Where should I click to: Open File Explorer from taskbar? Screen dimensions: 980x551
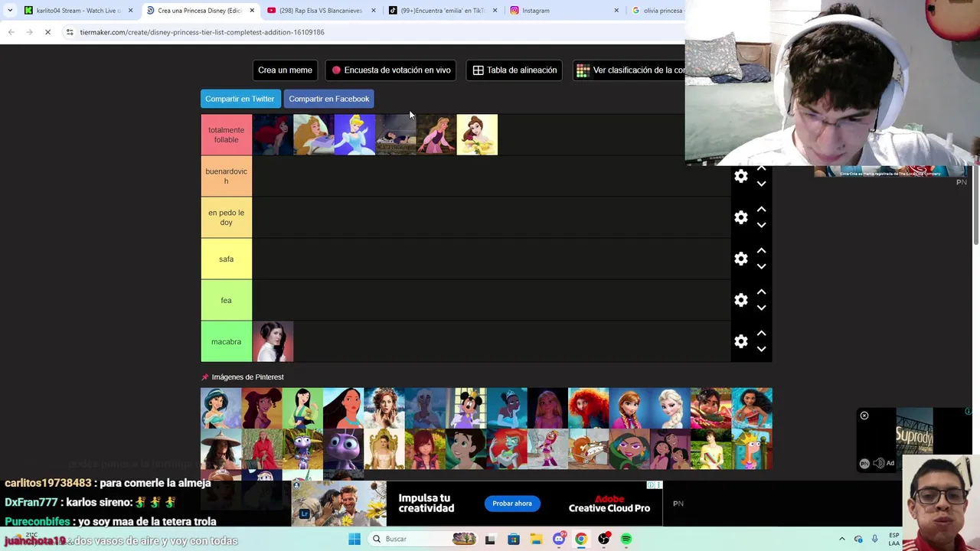coord(536,539)
